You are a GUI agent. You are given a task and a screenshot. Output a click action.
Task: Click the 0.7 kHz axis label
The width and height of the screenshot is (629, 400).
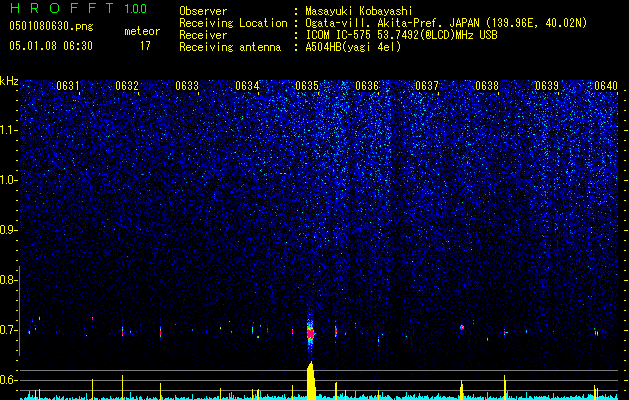(x=7, y=330)
